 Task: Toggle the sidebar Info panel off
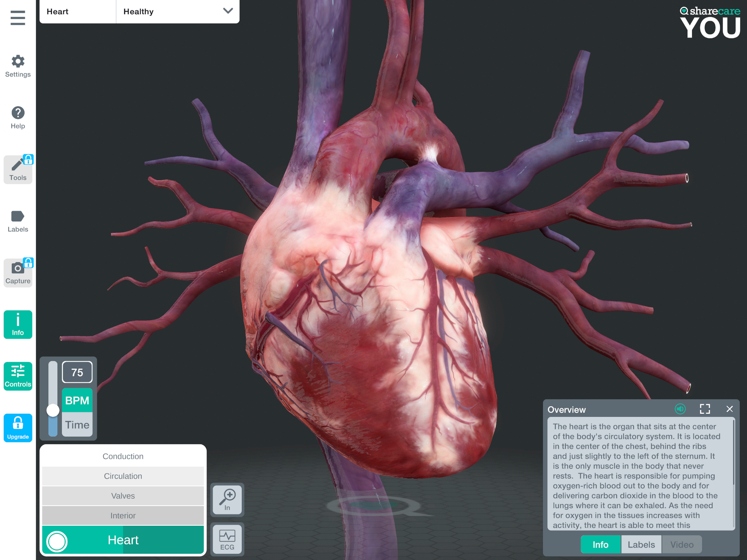(x=18, y=324)
